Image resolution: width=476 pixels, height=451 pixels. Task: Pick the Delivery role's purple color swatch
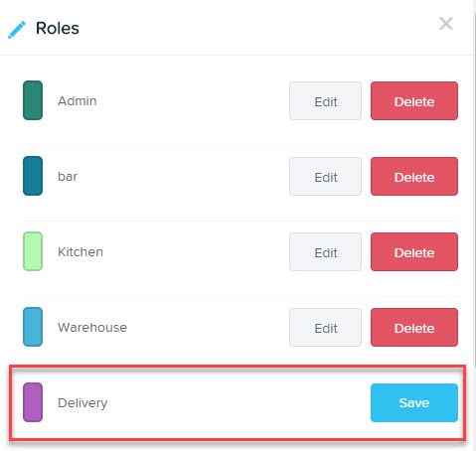33,402
